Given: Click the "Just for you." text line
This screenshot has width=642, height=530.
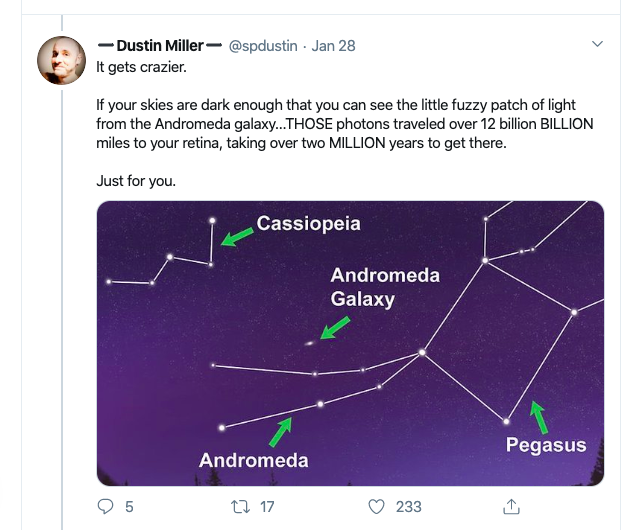Looking at the screenshot, I should coord(136,181).
